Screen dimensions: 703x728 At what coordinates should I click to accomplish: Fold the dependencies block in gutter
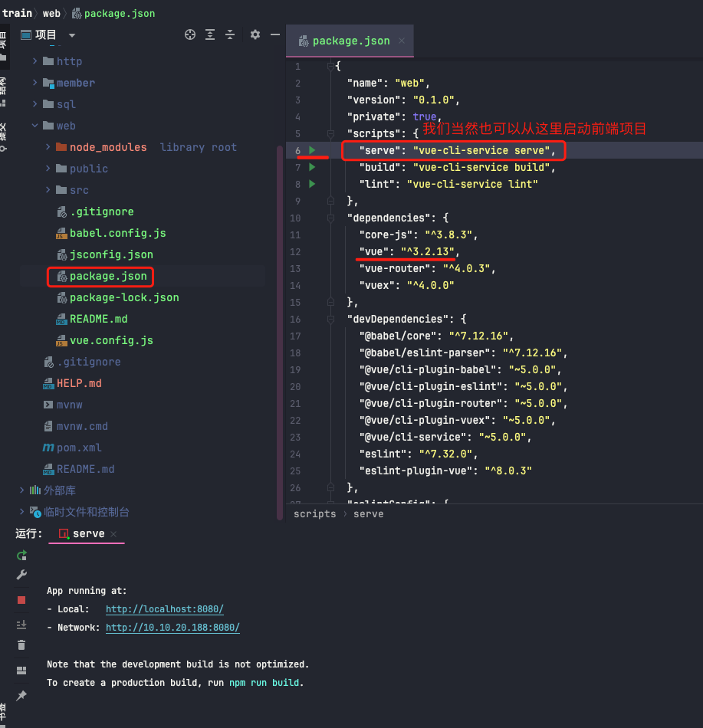click(330, 218)
